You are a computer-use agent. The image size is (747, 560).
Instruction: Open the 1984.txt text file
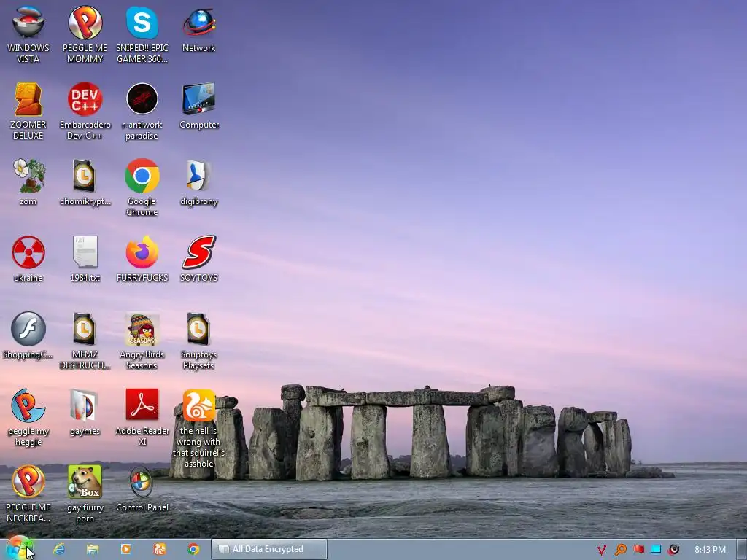85,259
